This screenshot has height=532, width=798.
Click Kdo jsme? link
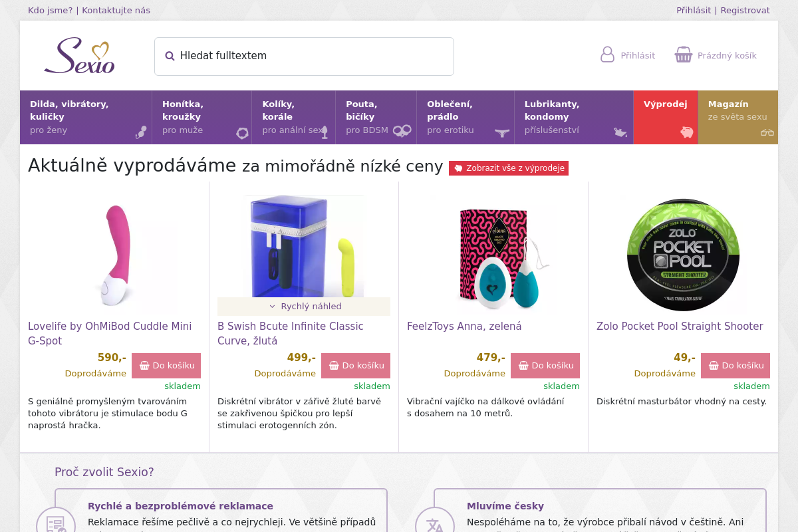[51, 10]
